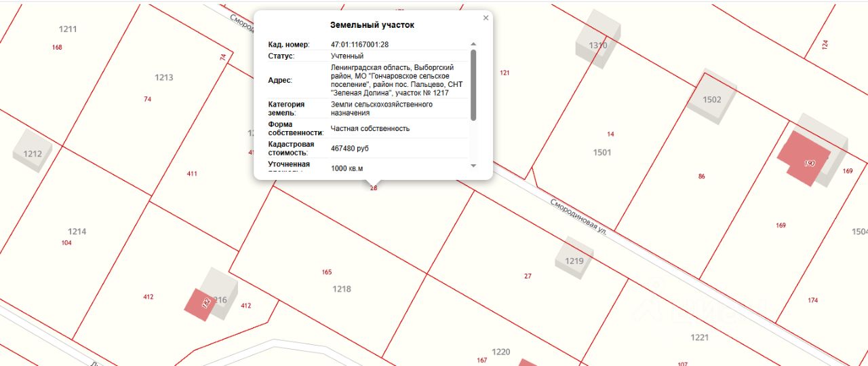Click the parcel labeled 1213
The height and width of the screenshot is (366, 868).
164,77
